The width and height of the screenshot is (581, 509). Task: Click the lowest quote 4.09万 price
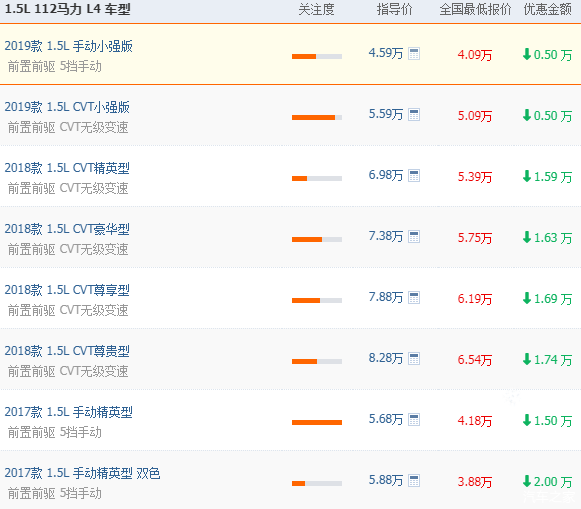coord(475,55)
